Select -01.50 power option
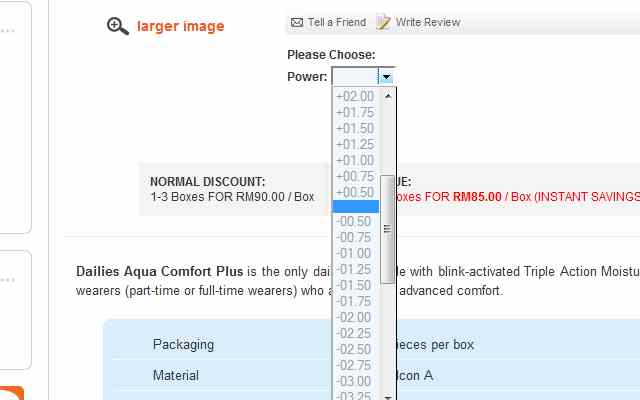 coord(356,285)
